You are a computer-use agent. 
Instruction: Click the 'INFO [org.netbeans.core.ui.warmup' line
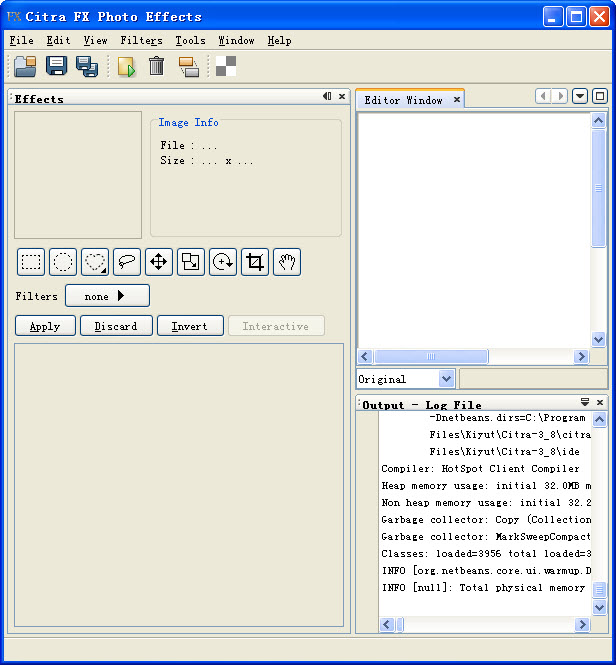486,570
